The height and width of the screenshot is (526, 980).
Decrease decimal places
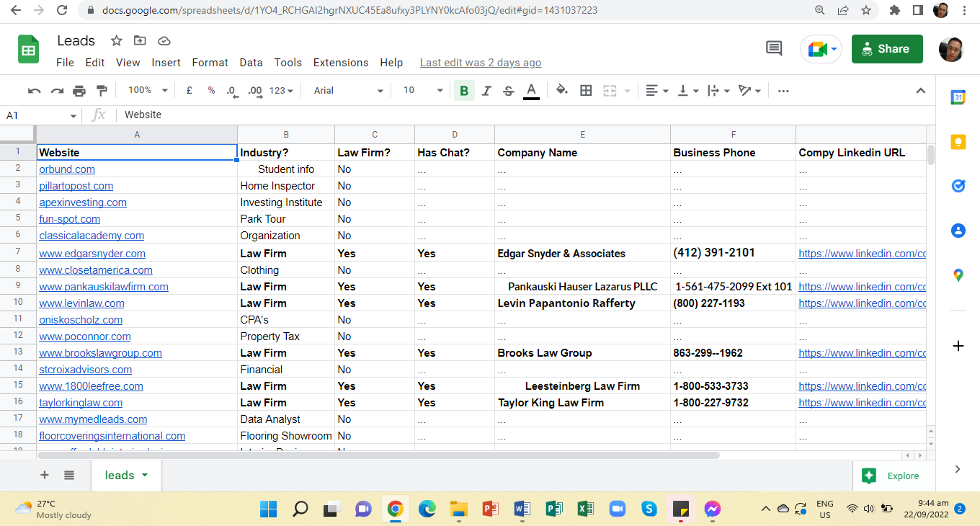[231, 91]
